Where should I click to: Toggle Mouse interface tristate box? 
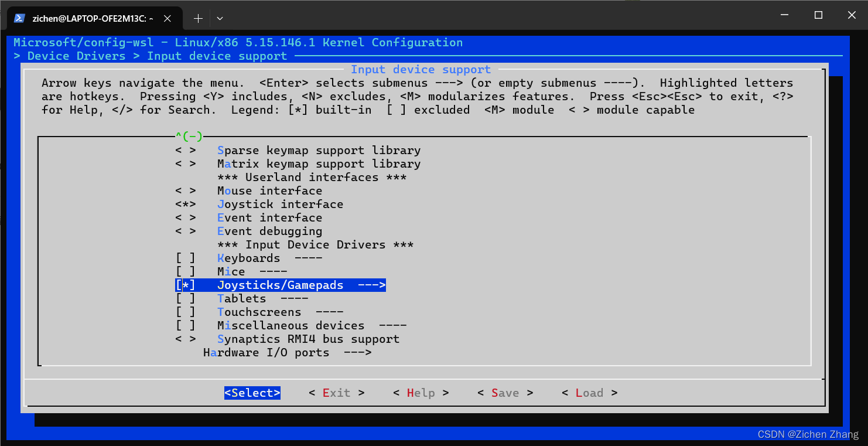pyautogui.click(x=186, y=191)
